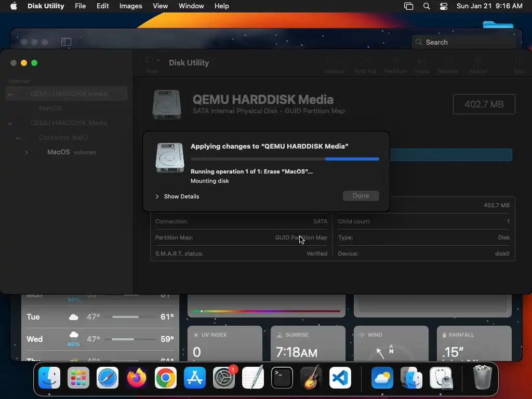The image size is (532, 399).
Task: Click the large QEMU HARDDISK disk icon
Action: pyautogui.click(x=167, y=104)
